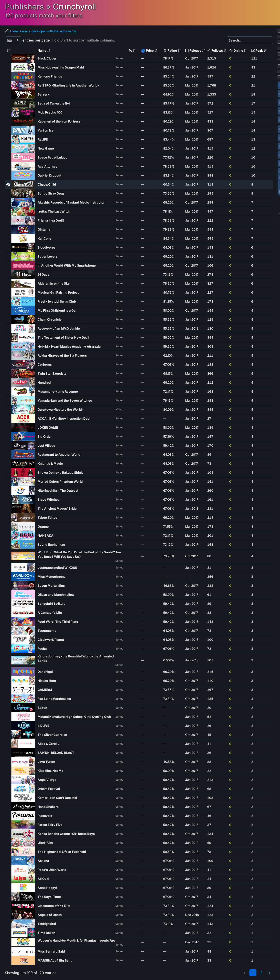This screenshot has height=980, width=280.
Task: Sort the table by Price column
Action: pos(149,50)
